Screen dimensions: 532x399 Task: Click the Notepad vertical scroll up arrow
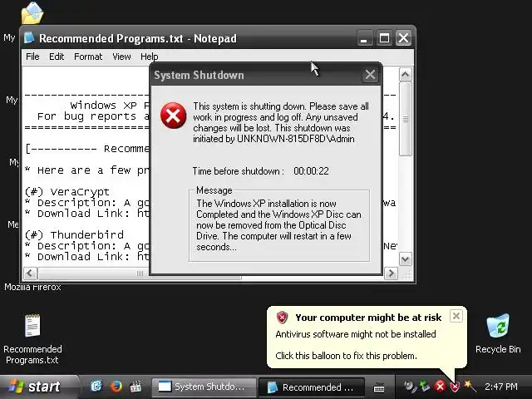(x=406, y=74)
